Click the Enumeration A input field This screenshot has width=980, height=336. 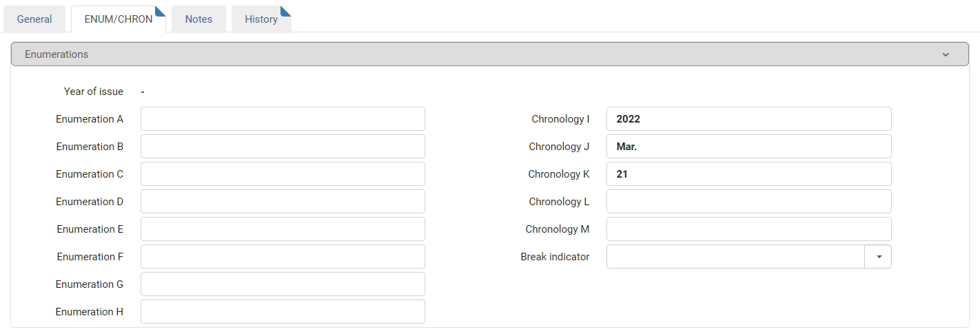tap(283, 119)
